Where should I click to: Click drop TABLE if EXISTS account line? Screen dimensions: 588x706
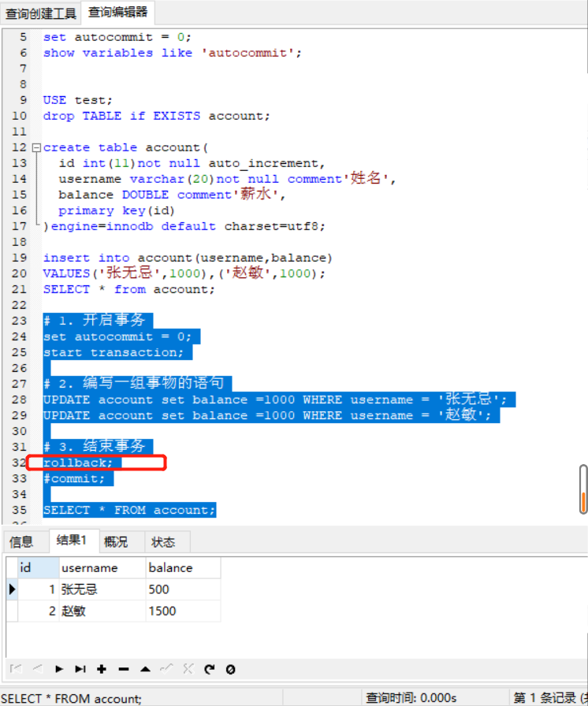156,116
